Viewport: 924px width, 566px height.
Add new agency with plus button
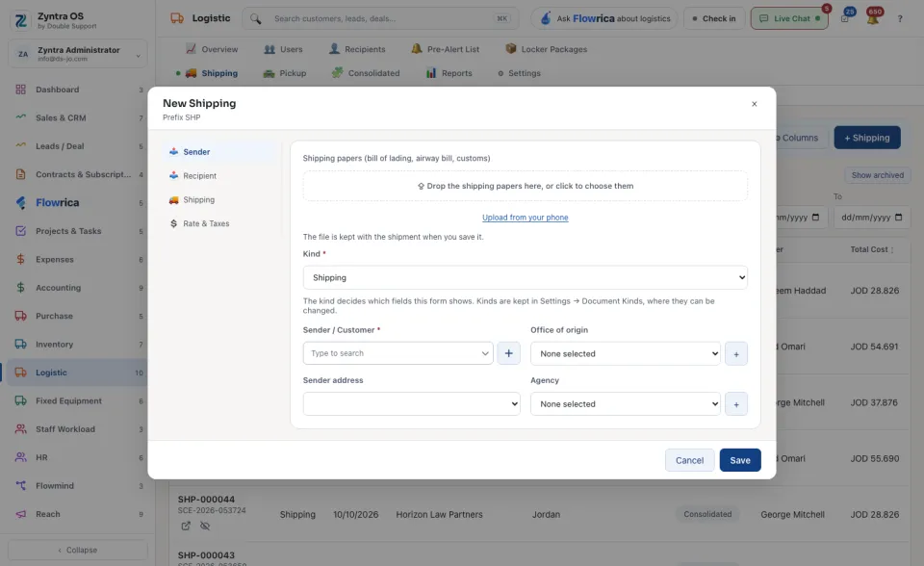point(736,404)
